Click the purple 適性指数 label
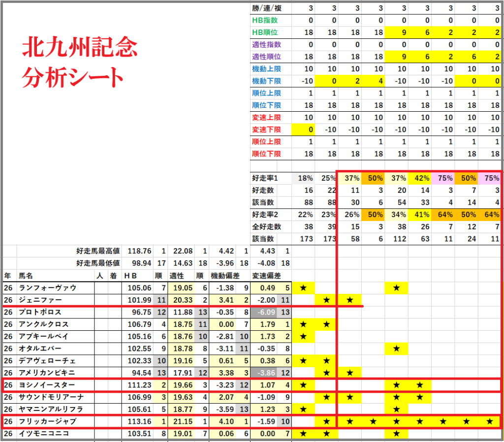The image size is (504, 442). [x=266, y=44]
